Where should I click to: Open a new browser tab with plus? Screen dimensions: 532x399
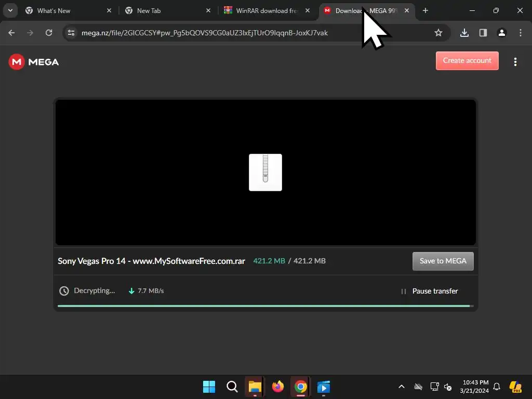(x=425, y=11)
